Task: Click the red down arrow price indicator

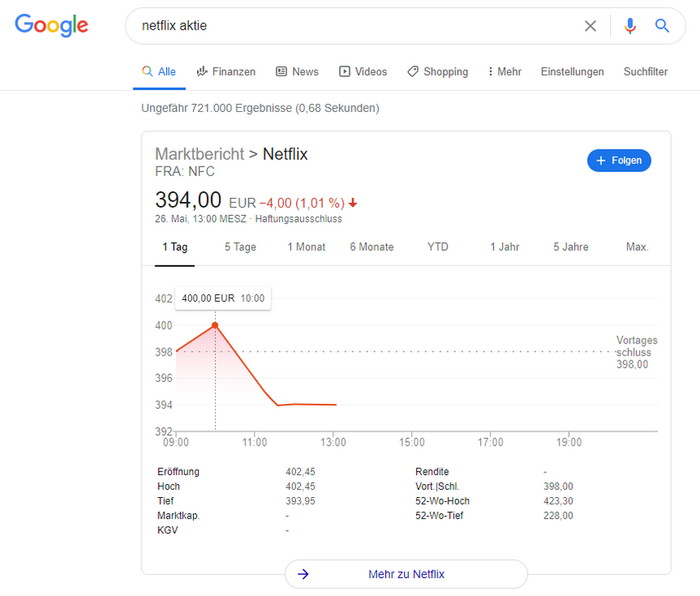Action: (353, 203)
